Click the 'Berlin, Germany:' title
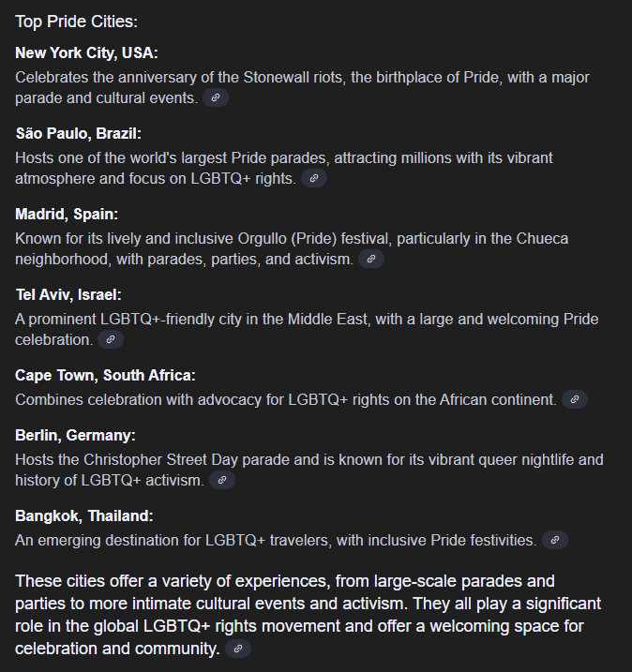The image size is (632, 672). (75, 436)
